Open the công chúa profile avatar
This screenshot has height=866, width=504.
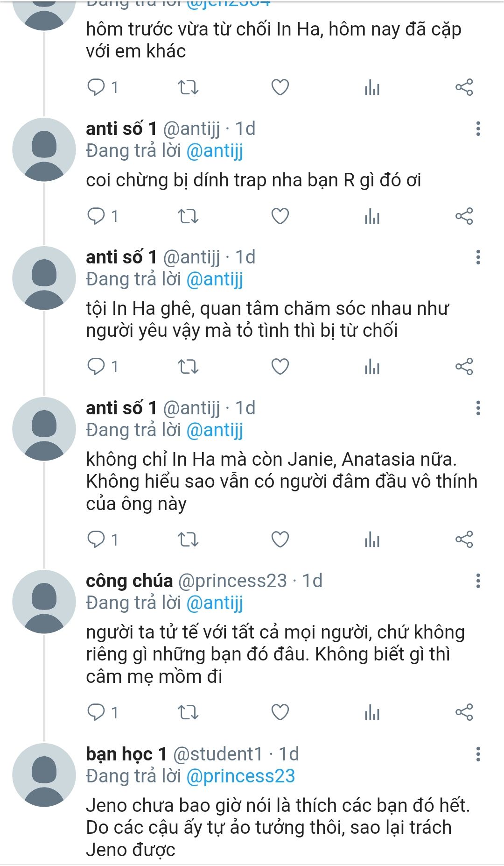tap(44, 602)
